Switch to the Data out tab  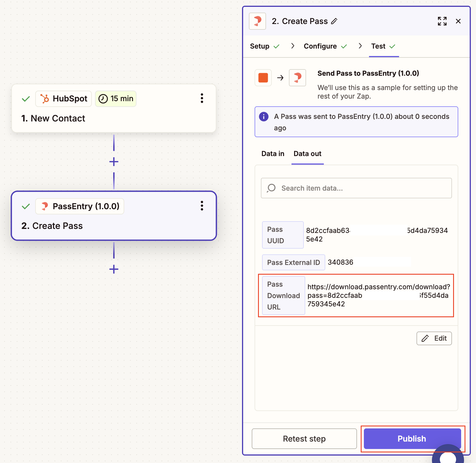pyautogui.click(x=308, y=154)
